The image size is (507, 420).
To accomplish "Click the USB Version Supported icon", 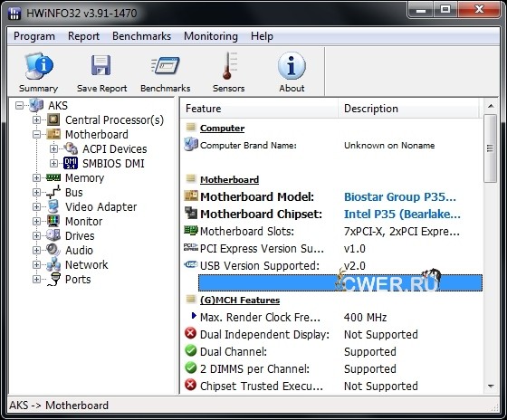I will [191, 264].
